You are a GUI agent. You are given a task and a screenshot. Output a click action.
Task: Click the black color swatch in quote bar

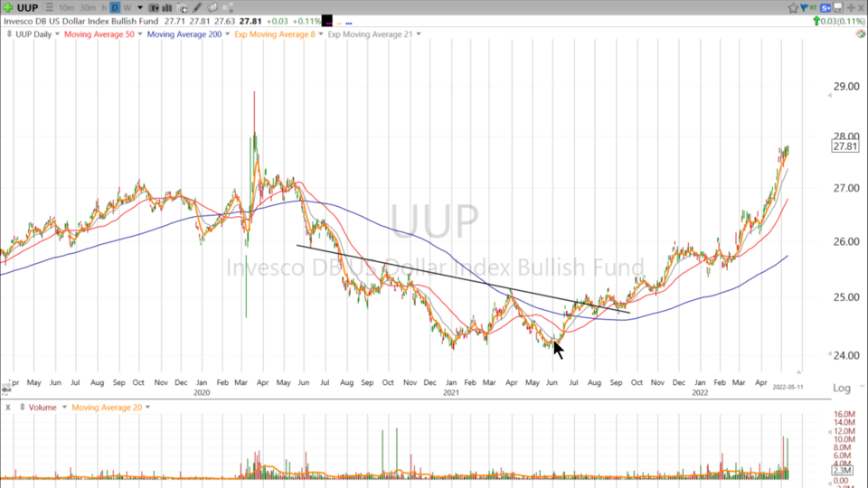(x=327, y=21)
